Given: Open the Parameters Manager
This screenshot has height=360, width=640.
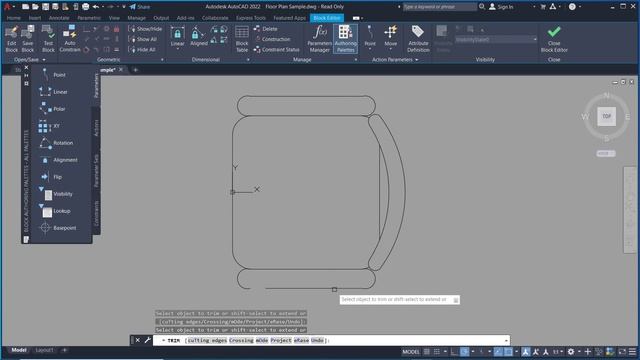Looking at the screenshot, I should pos(320,39).
